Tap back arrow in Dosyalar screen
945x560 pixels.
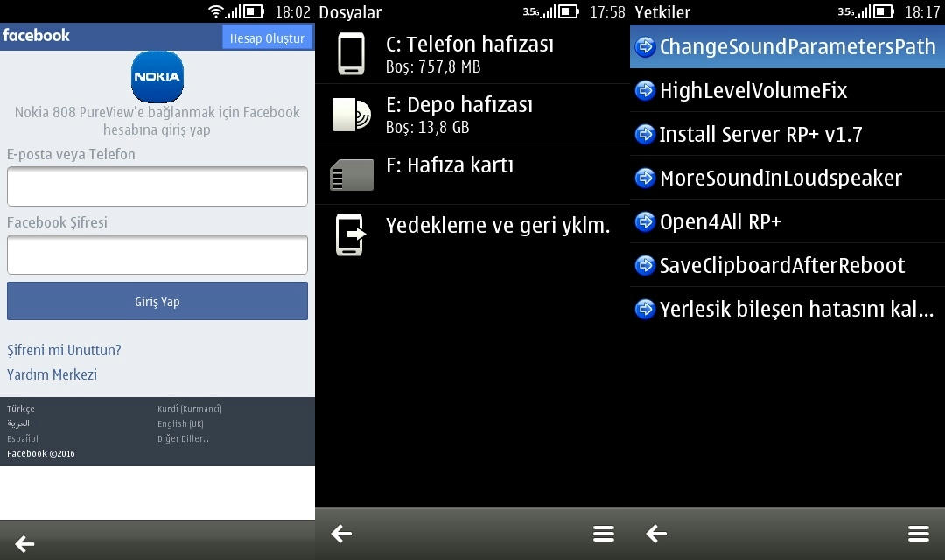coord(341,534)
